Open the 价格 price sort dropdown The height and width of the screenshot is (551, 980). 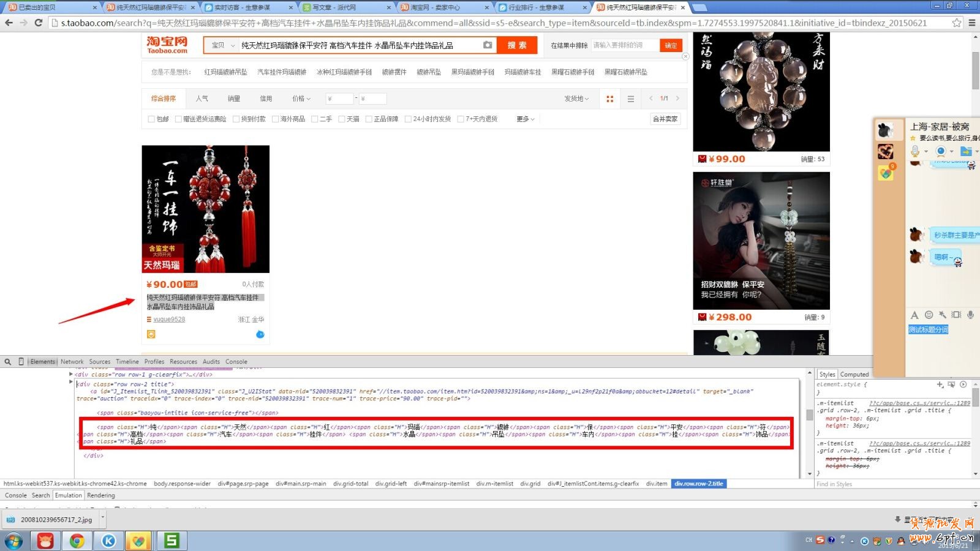pos(301,99)
